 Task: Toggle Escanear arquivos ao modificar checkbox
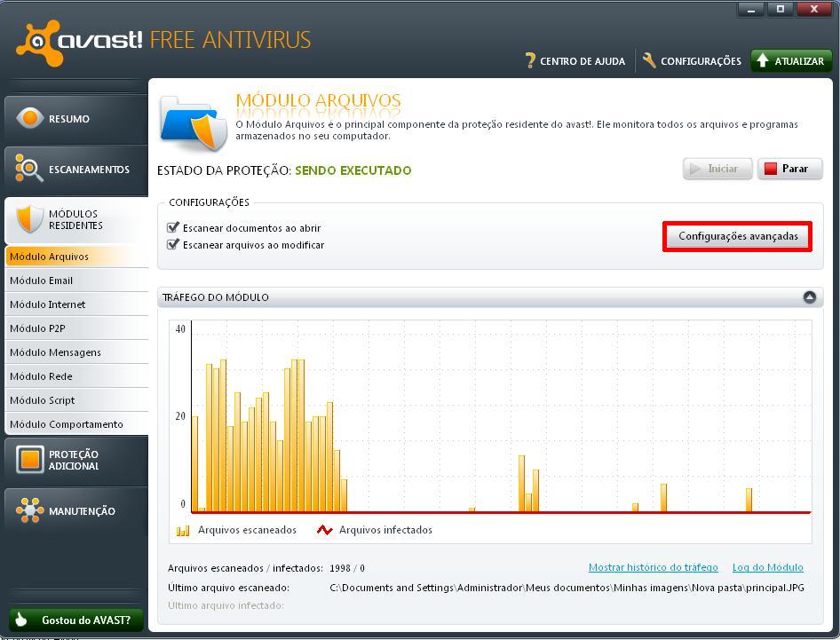tap(172, 245)
